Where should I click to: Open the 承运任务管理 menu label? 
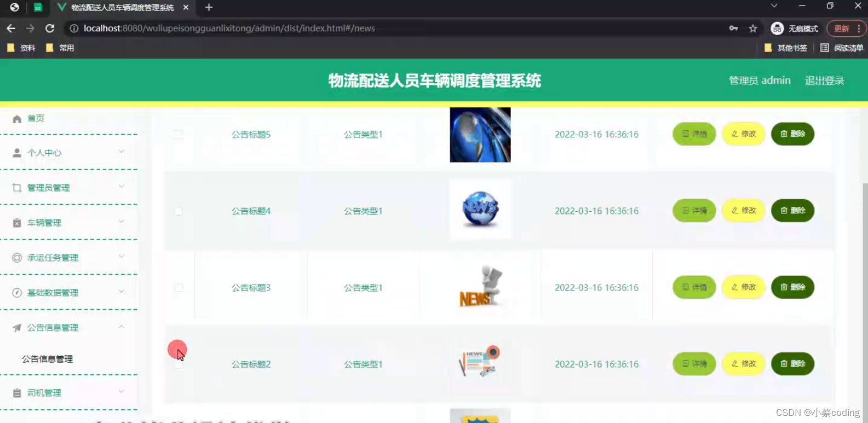point(53,258)
